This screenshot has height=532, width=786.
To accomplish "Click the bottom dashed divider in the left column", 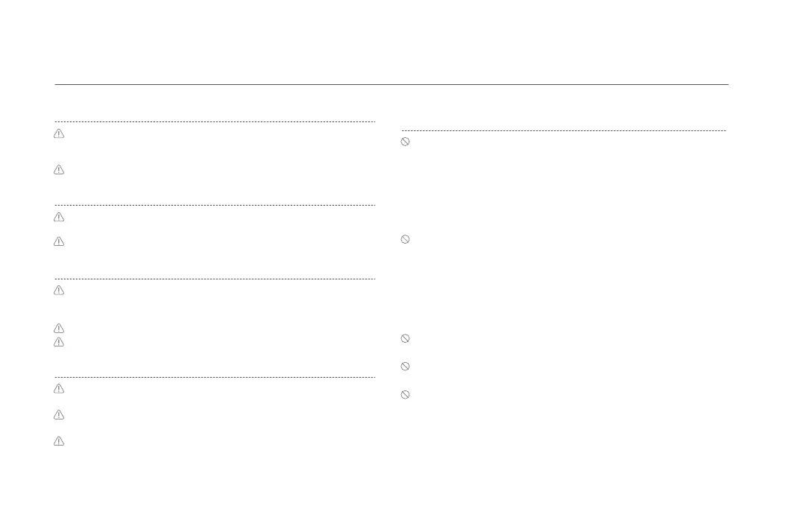I will [215, 377].
